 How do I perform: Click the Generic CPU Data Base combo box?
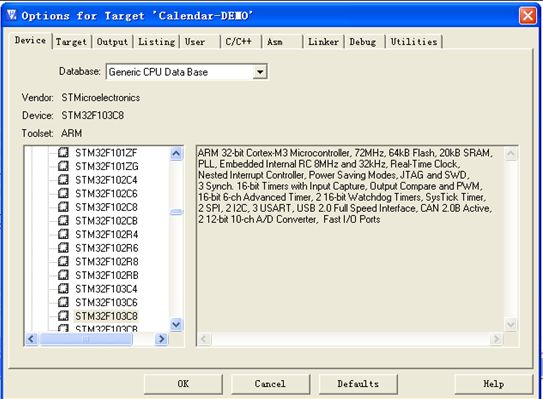[186, 72]
